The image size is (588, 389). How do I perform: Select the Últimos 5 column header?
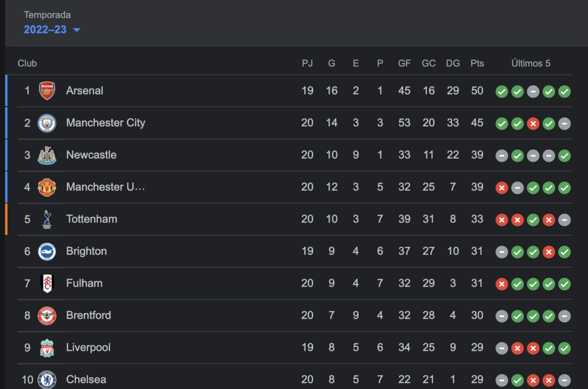[x=531, y=63]
